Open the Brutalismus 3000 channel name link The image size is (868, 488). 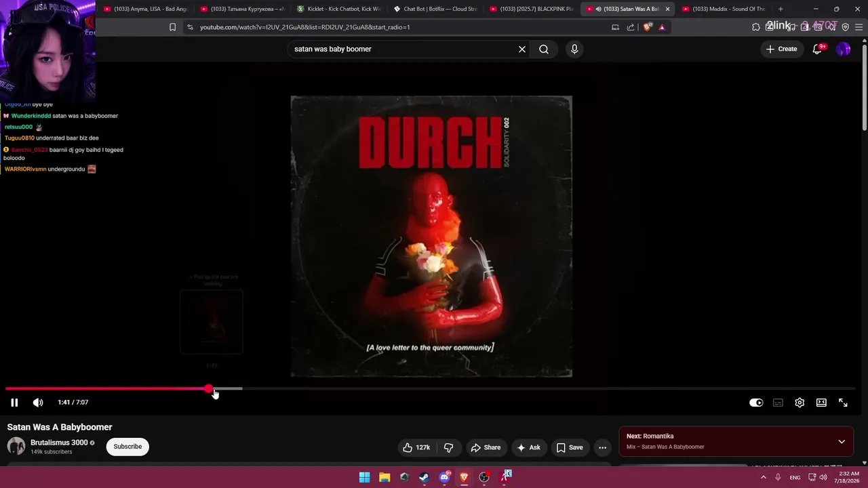(x=59, y=443)
